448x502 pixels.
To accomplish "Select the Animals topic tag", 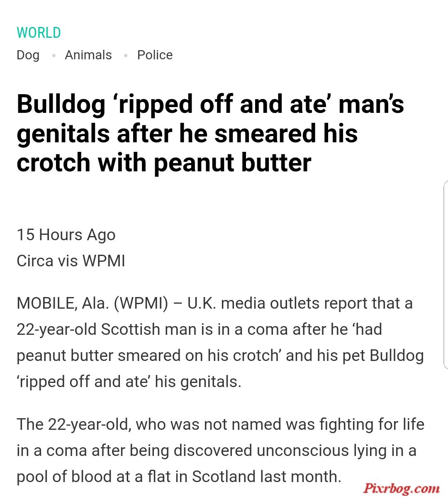I will 88,55.
